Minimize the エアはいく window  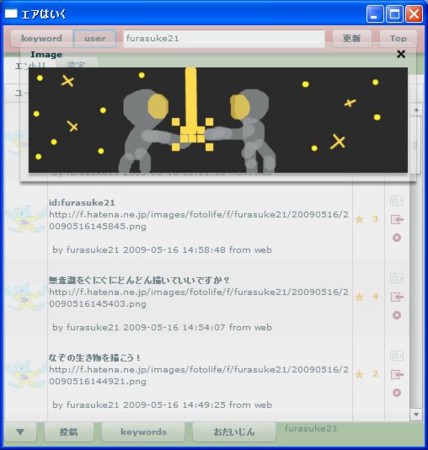[374, 14]
